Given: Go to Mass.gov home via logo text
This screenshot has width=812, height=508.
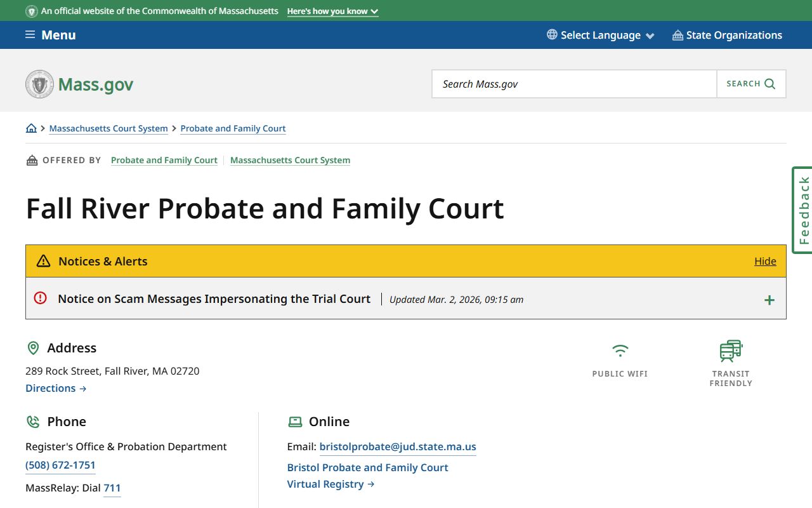Looking at the screenshot, I should tap(96, 84).
